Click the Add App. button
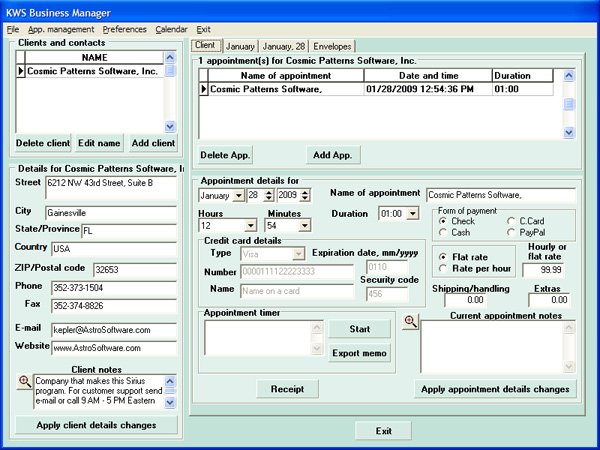 [x=332, y=155]
